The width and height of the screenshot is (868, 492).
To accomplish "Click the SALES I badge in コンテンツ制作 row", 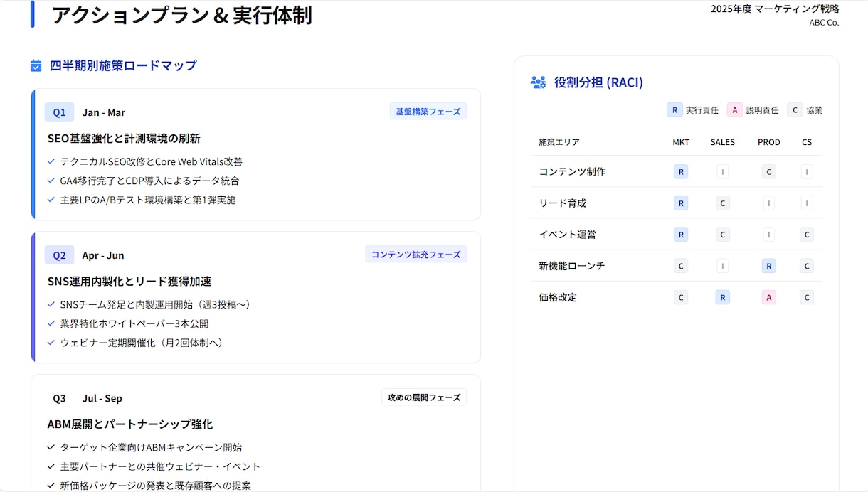I will [723, 171].
